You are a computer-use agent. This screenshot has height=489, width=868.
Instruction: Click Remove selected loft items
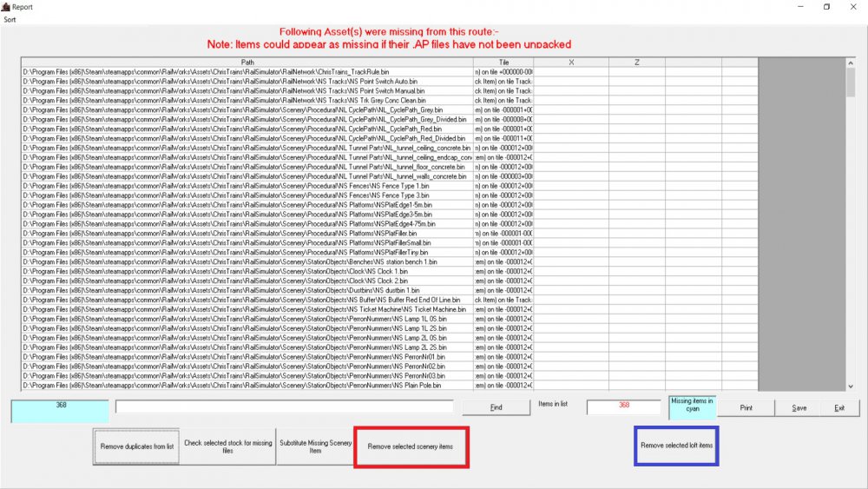(676, 446)
